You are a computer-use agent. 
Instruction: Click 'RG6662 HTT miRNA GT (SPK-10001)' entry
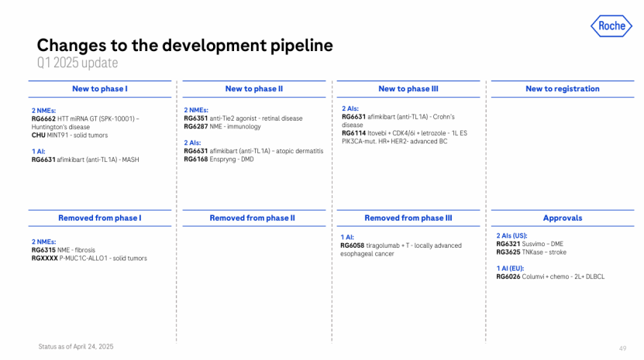(85, 123)
